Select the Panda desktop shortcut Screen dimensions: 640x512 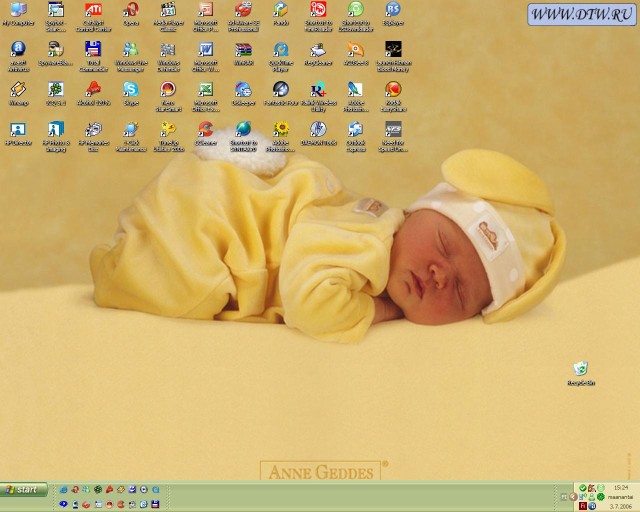pos(281,14)
